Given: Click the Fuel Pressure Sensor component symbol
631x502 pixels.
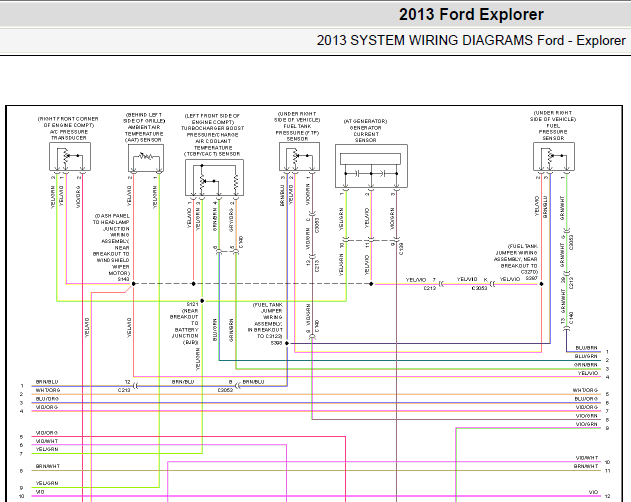Looking at the screenshot, I should pos(554,157).
